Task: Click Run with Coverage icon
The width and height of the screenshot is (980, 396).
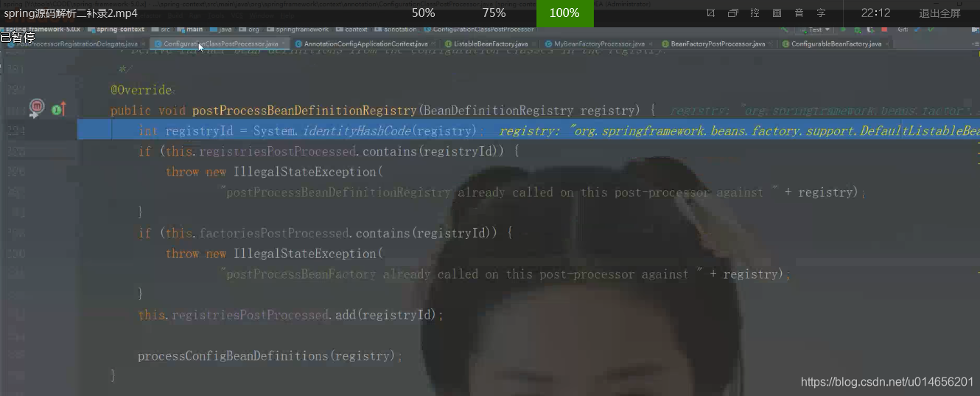Action: point(870,29)
